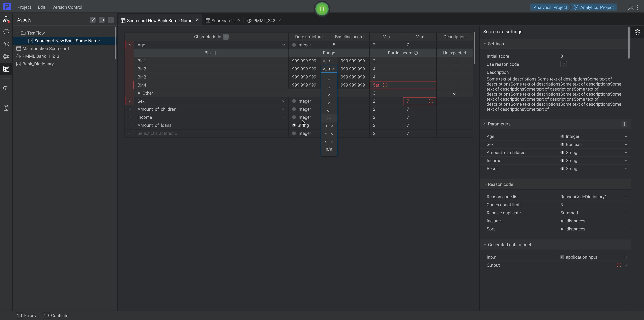Open the Version Control menu

coord(67,7)
